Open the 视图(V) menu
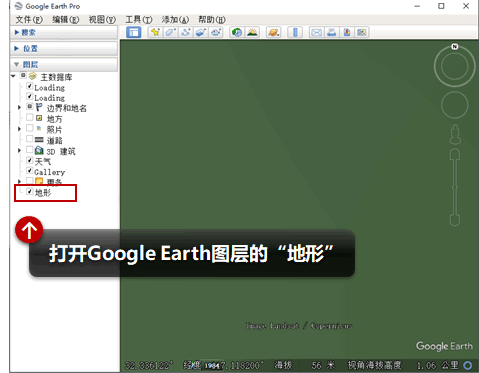Viewport: 479px width, 373px height. coord(102,20)
